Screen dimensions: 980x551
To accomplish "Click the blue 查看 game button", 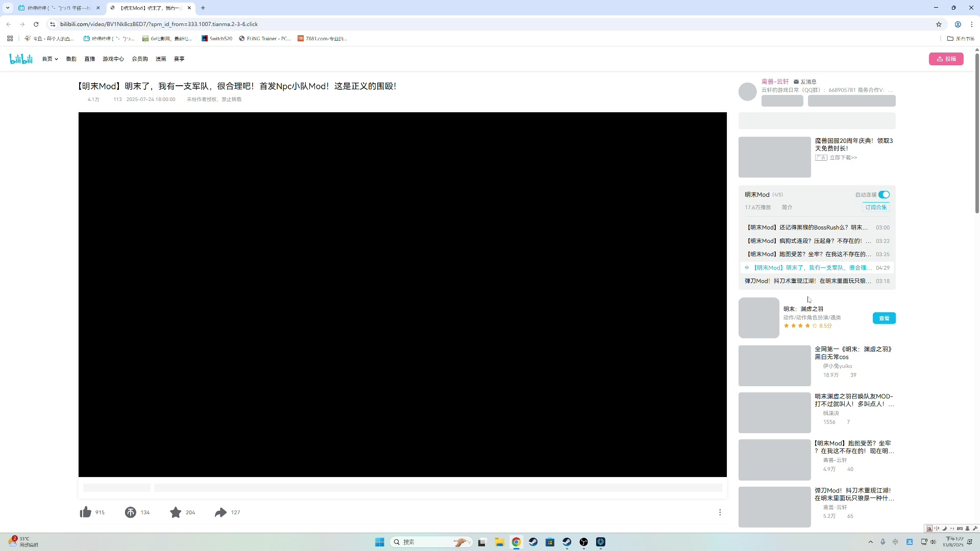I will click(884, 318).
